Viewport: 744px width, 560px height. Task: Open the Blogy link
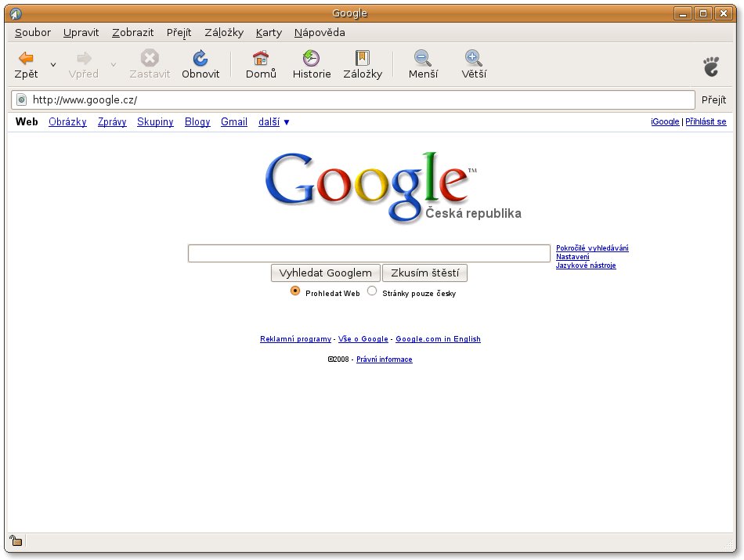(197, 122)
